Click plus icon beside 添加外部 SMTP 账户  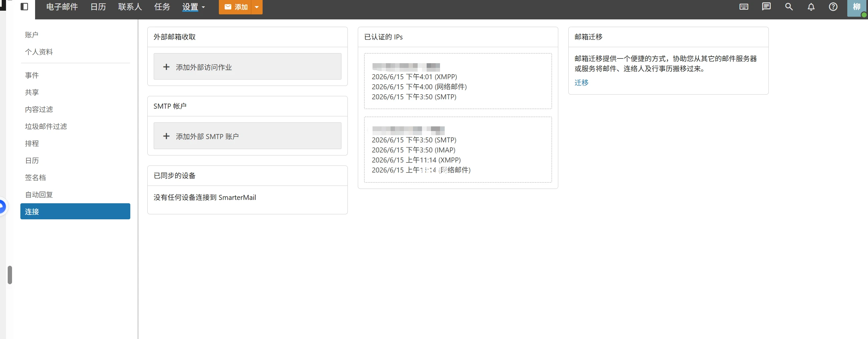(166, 136)
